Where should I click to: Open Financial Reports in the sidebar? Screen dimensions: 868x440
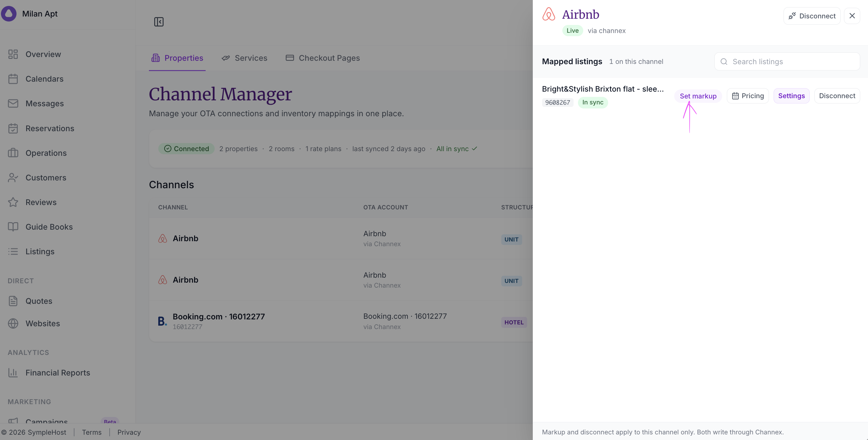point(49,373)
